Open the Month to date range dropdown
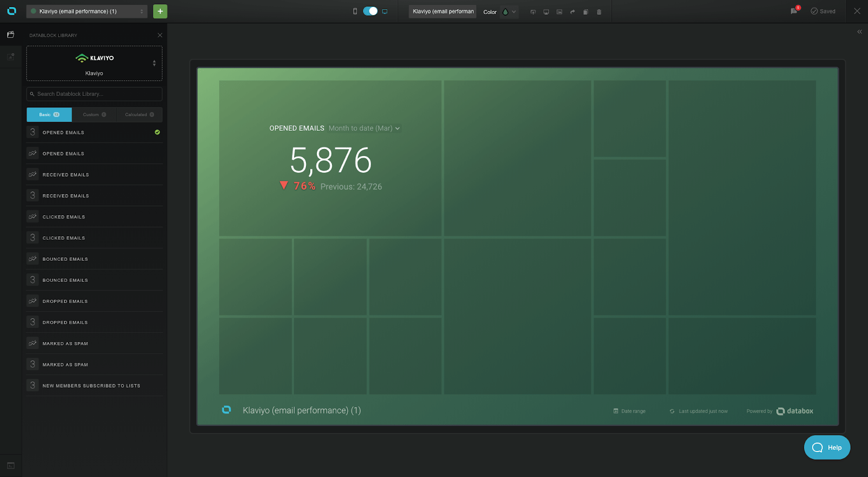The width and height of the screenshot is (868, 477). (364, 128)
